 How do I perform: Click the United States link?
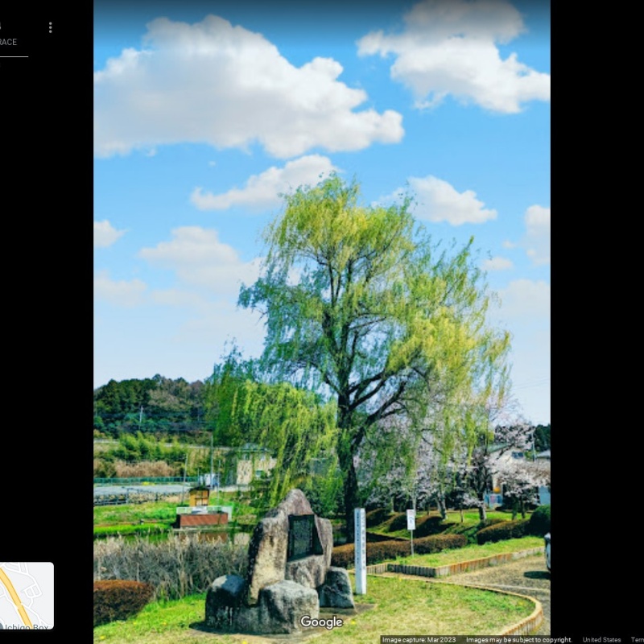coord(601,640)
